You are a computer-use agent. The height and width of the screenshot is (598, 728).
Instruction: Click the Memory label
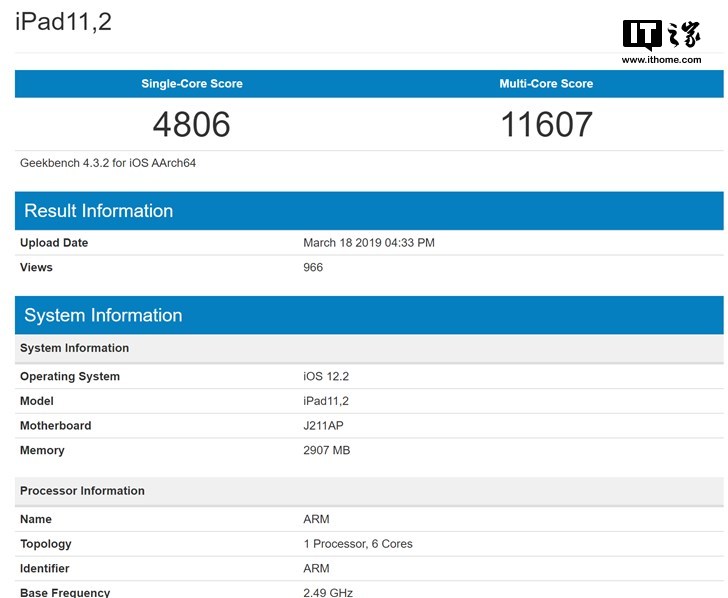click(42, 450)
